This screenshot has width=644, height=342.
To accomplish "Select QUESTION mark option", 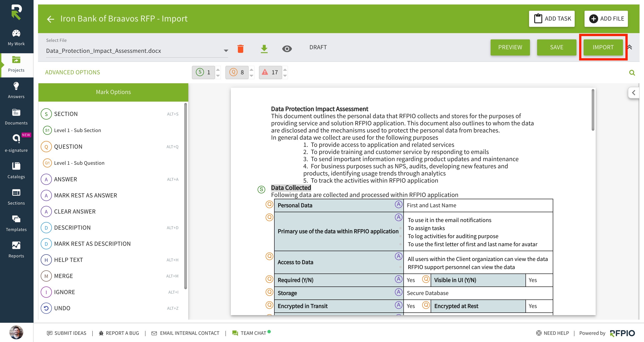I will [x=110, y=147].
